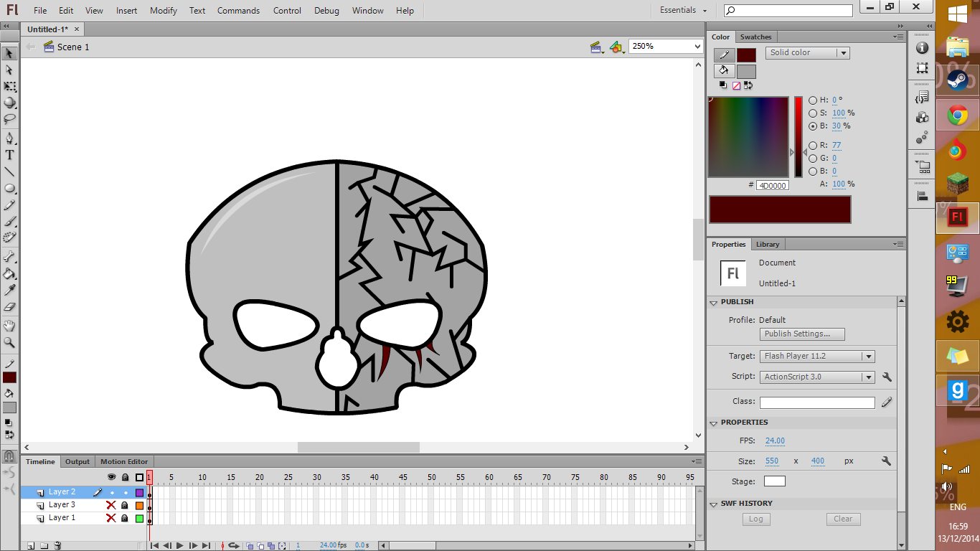Select the S saturation radio button
The width and height of the screenshot is (980, 551).
point(813,113)
